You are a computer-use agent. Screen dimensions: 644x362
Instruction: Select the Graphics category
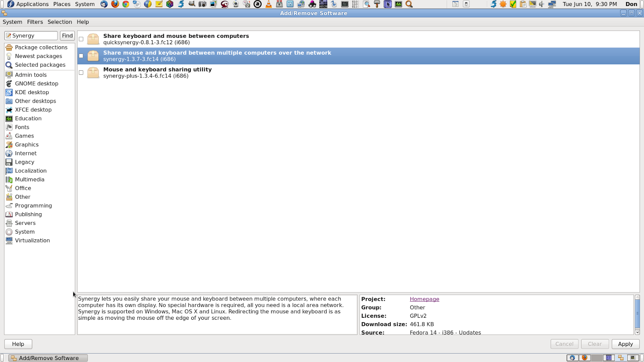(x=39, y=145)
